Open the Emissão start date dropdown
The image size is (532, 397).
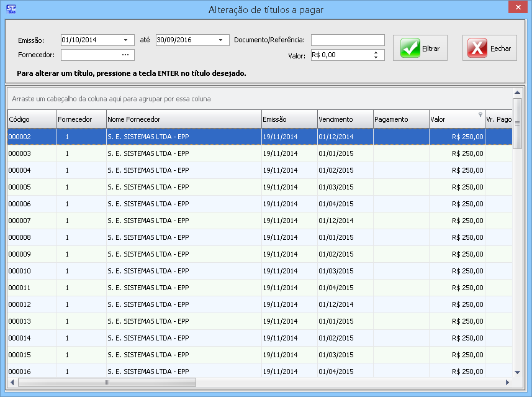(x=125, y=40)
